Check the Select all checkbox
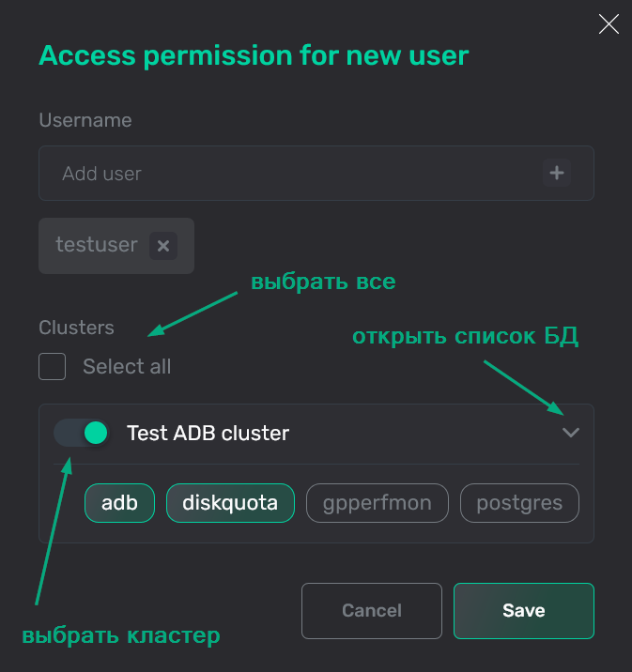 pyautogui.click(x=53, y=366)
